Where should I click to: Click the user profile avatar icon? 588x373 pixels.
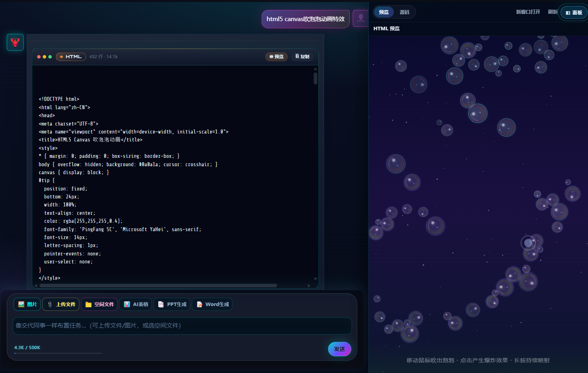pos(361,18)
